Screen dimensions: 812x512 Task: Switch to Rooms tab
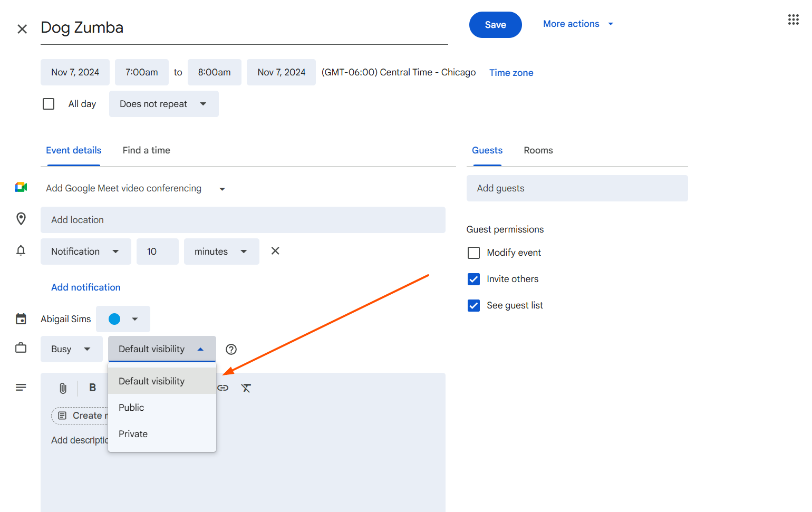[538, 150]
